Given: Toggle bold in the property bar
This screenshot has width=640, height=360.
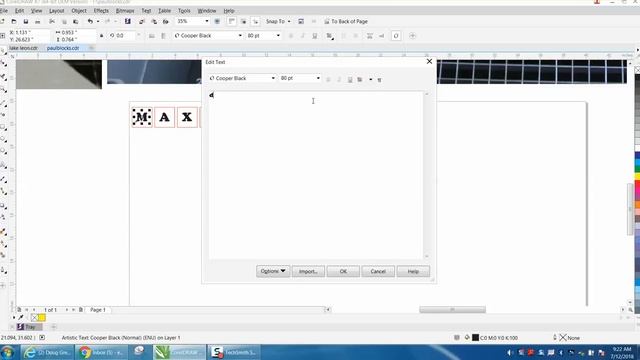Looking at the screenshot, I should pos(291,36).
